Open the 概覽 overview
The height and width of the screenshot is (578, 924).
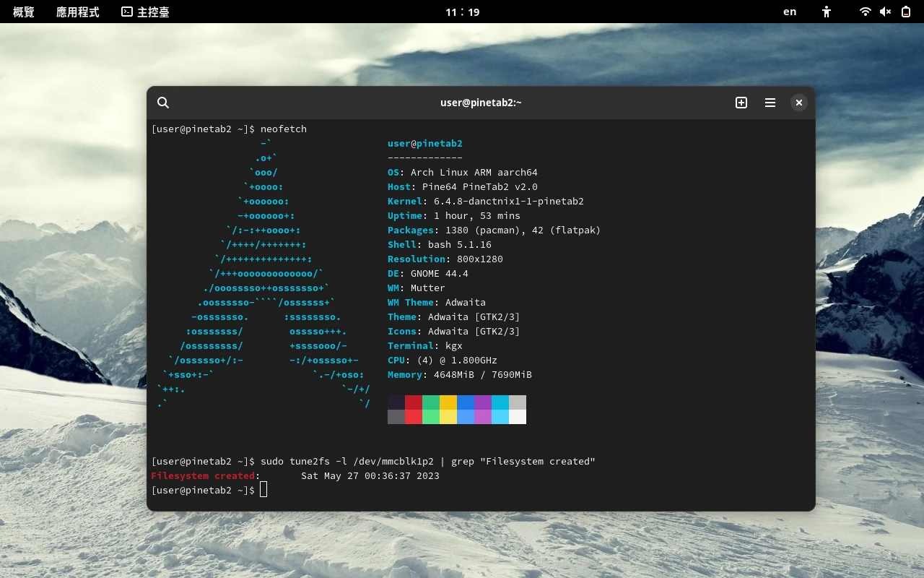point(24,12)
